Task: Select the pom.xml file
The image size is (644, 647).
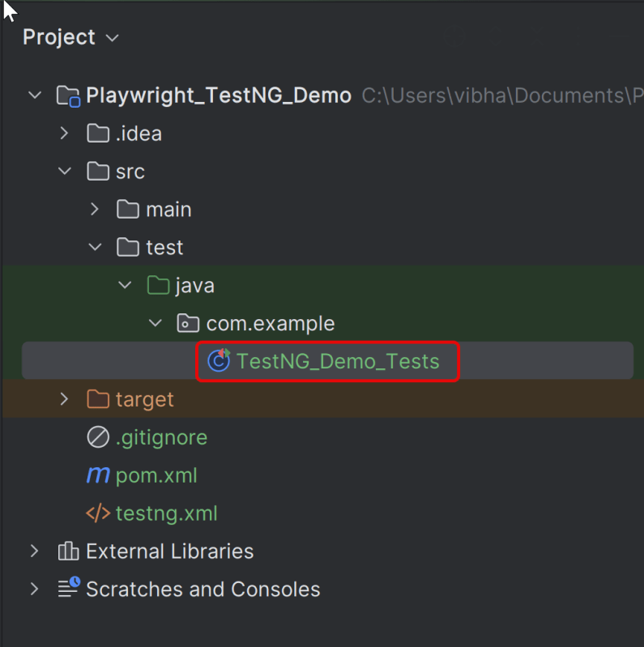Action: click(x=156, y=475)
